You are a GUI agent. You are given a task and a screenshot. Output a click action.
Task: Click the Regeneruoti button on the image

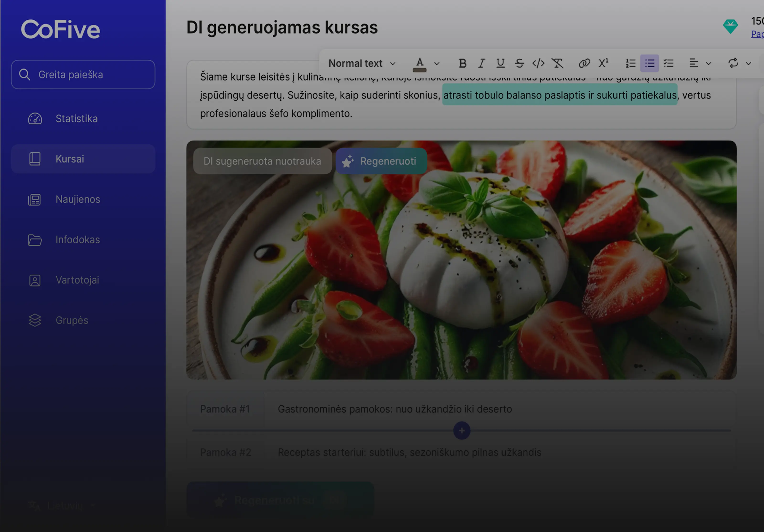pyautogui.click(x=381, y=161)
